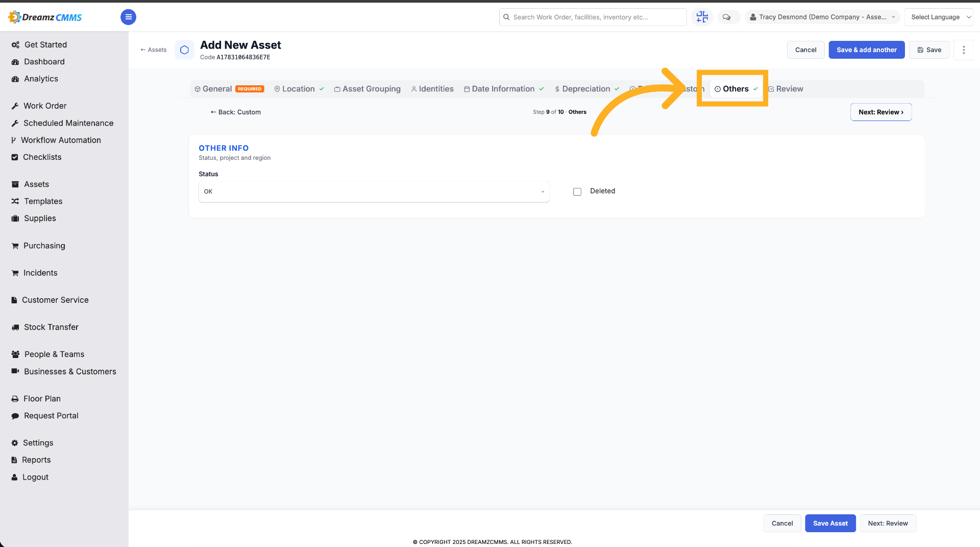Switch to the Identities tab
The image size is (980, 547).
pyautogui.click(x=432, y=89)
